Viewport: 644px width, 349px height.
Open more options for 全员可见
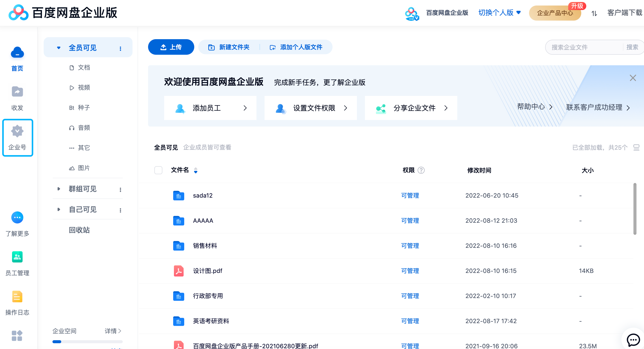tap(120, 48)
